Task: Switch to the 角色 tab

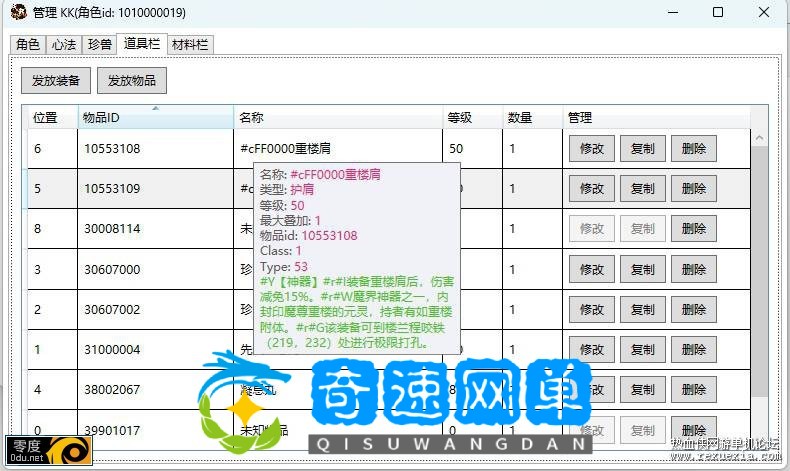Action: (28, 45)
